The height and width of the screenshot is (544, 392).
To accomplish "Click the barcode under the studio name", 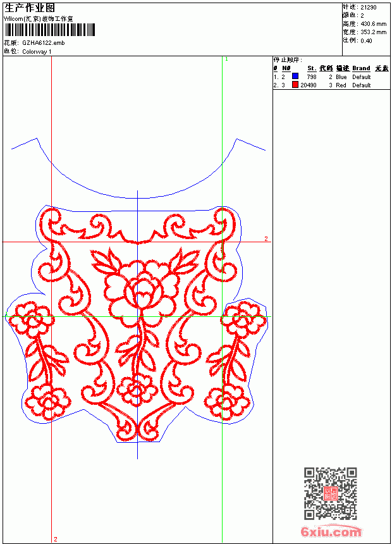I will (x=49, y=30).
